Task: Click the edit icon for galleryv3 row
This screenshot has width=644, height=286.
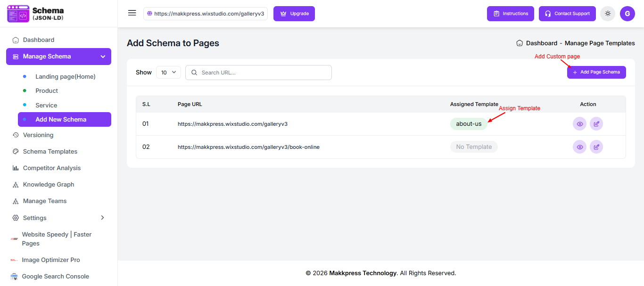Action: click(596, 124)
